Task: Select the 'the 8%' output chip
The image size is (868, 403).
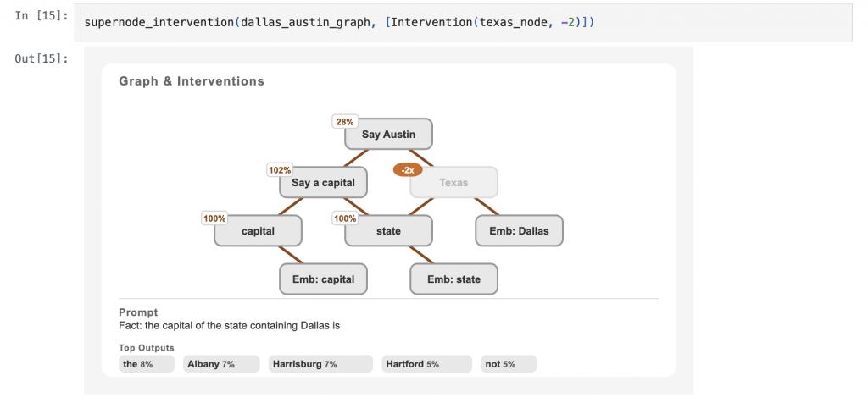Action: coord(146,364)
